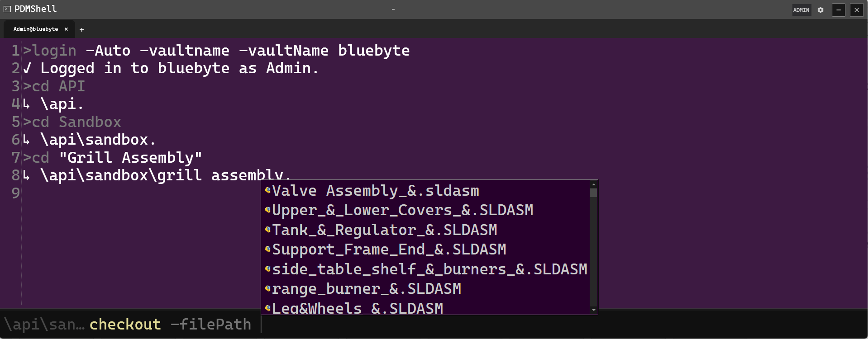
Task: Click the autocomplete scrollbar up arrow
Action: pyautogui.click(x=594, y=184)
